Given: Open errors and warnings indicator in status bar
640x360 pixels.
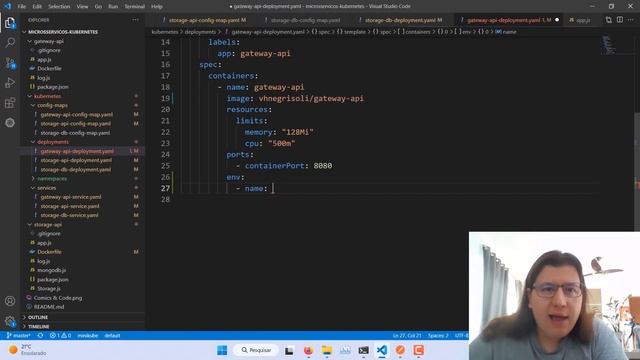Looking at the screenshot, I should (x=60, y=336).
